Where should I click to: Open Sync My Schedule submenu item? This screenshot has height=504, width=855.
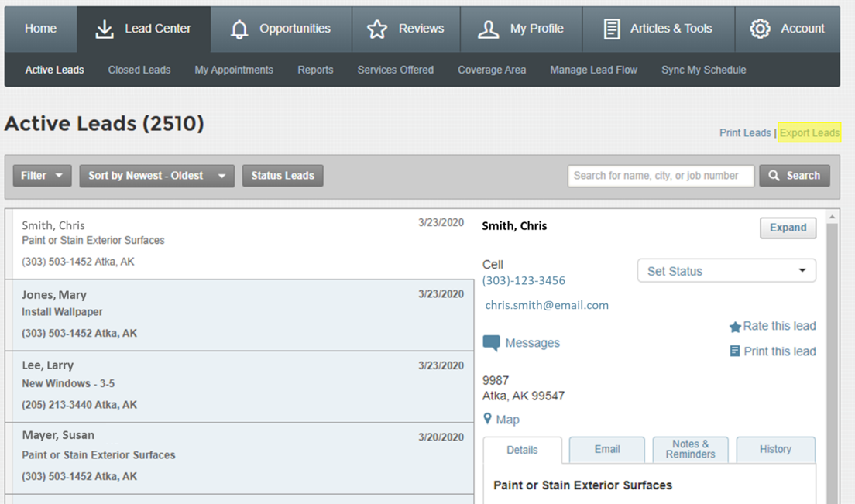tap(703, 70)
